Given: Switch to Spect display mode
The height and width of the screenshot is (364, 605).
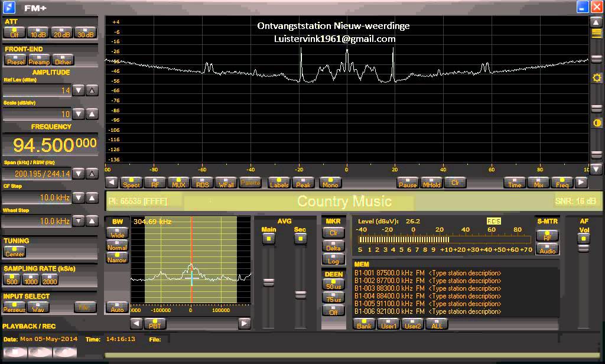Looking at the screenshot, I should click(x=131, y=183).
